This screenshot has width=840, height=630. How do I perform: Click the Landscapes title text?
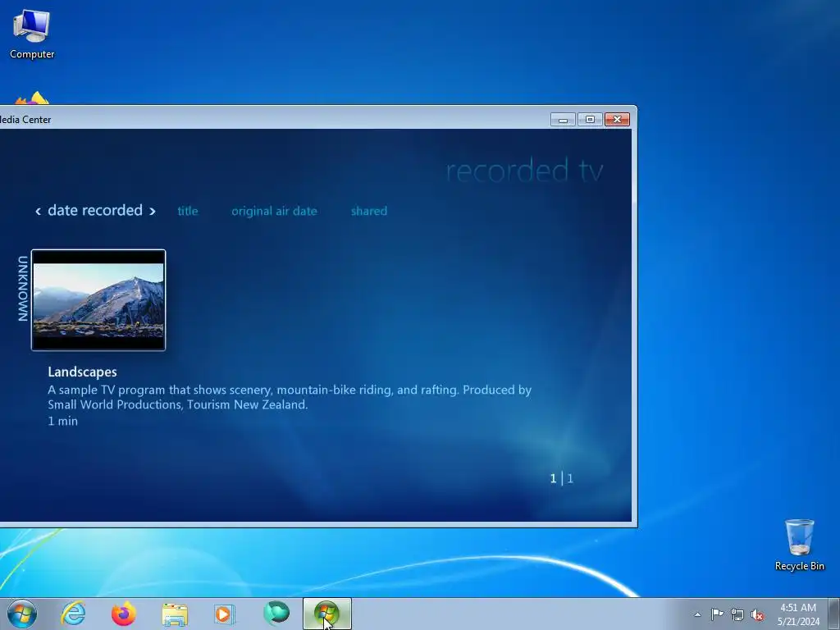[83, 372]
